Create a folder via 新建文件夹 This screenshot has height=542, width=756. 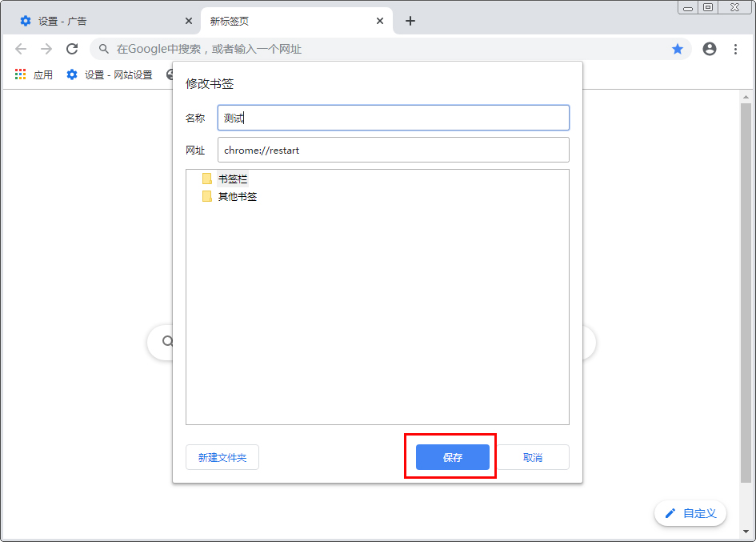(x=222, y=456)
